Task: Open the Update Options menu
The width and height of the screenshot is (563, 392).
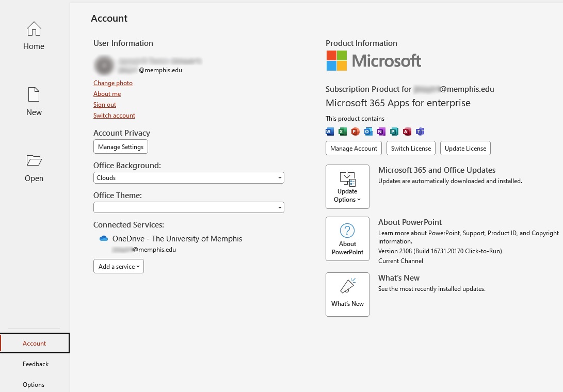Action: pyautogui.click(x=347, y=187)
